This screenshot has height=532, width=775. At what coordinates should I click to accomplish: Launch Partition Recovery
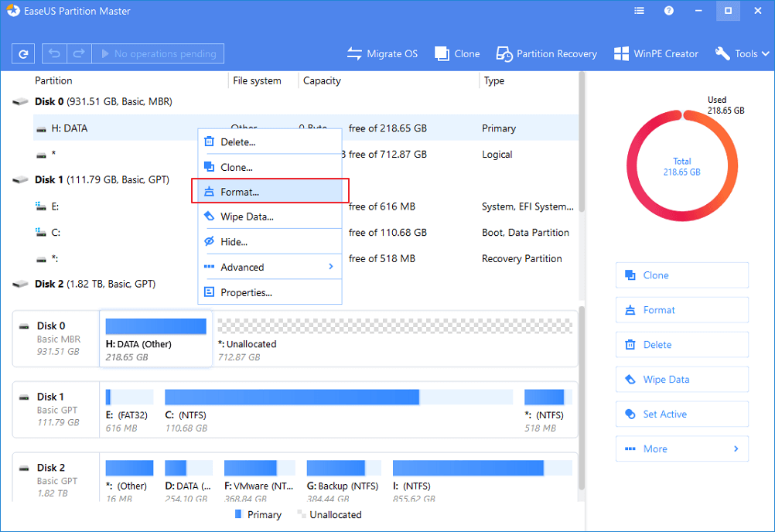click(x=547, y=54)
